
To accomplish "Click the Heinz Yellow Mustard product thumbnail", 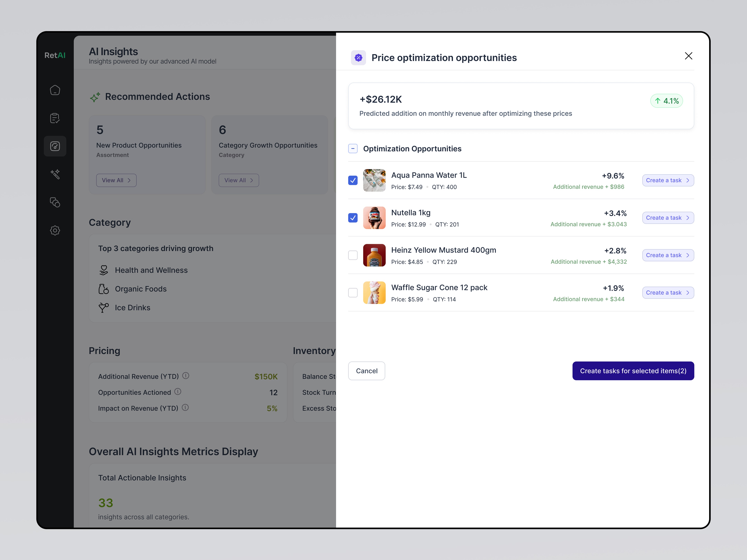I will point(374,255).
